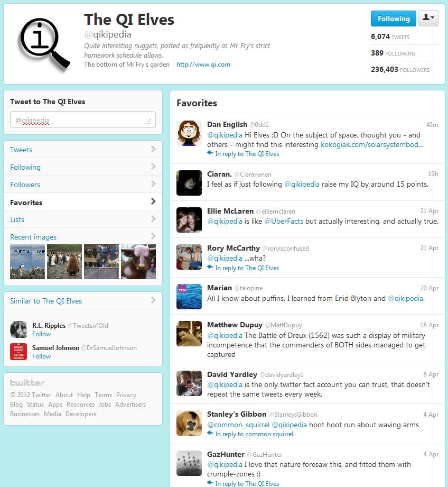
Task: Open the @StanleysGibbon handle
Action: (293, 415)
